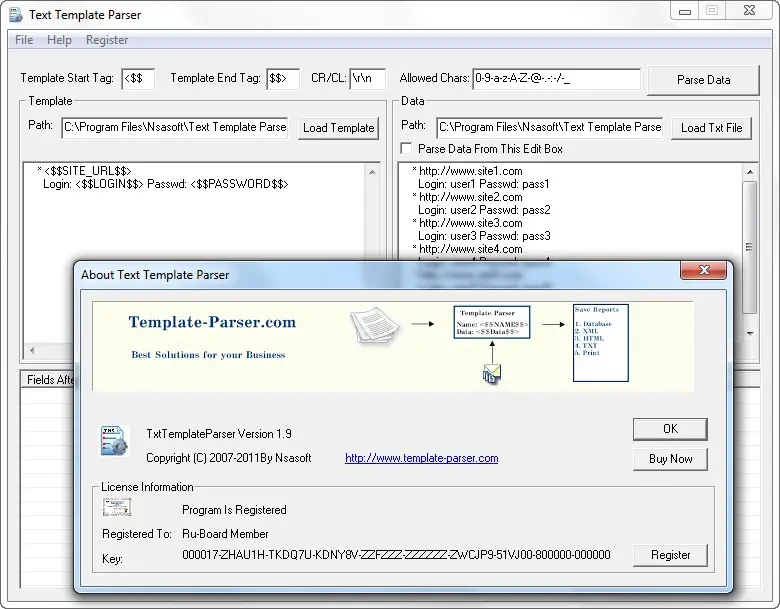Screen dimensions: 780x609
Task: Enable Parse Data From This Edit Box
Action: click(x=406, y=148)
